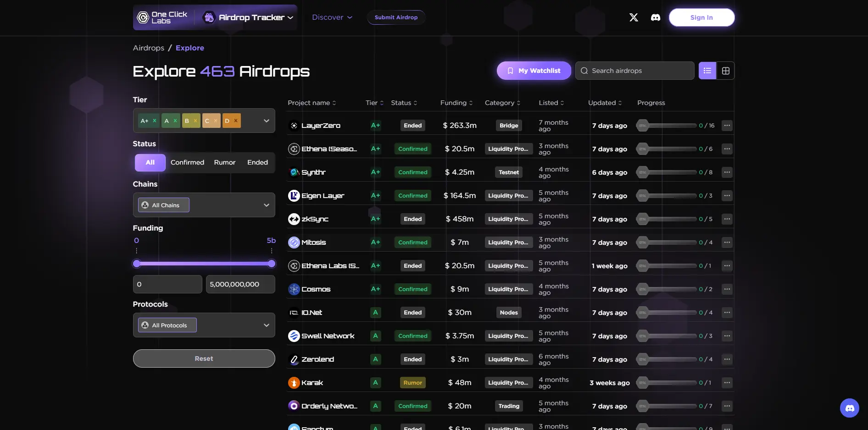Open the Discover menu
The image size is (868, 430).
332,17
